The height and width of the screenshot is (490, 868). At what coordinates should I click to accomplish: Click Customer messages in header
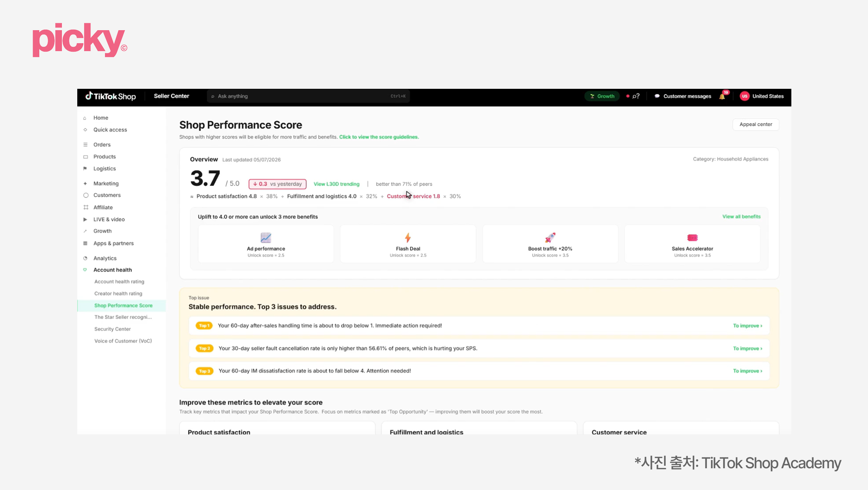point(687,96)
